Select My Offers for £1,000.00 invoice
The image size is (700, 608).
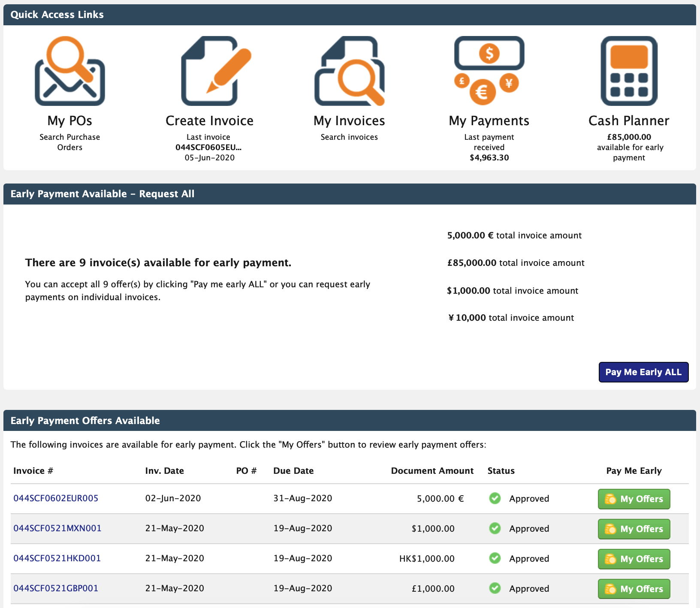tap(634, 589)
